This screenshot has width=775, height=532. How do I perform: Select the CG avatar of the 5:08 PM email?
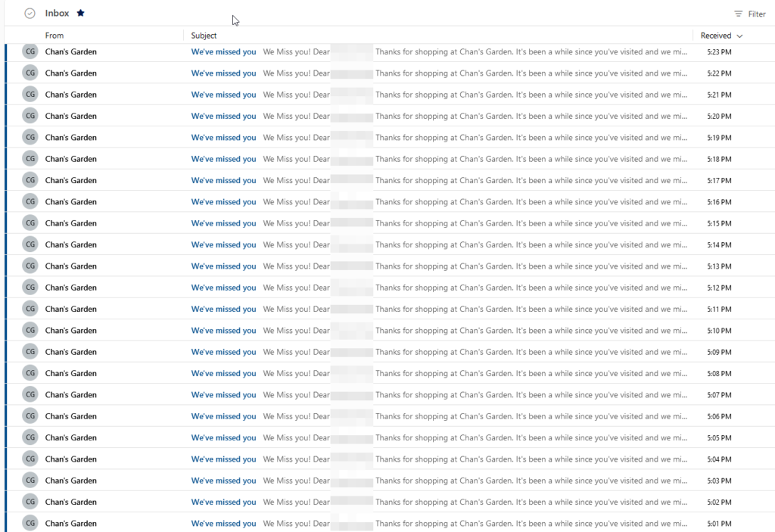coord(30,374)
